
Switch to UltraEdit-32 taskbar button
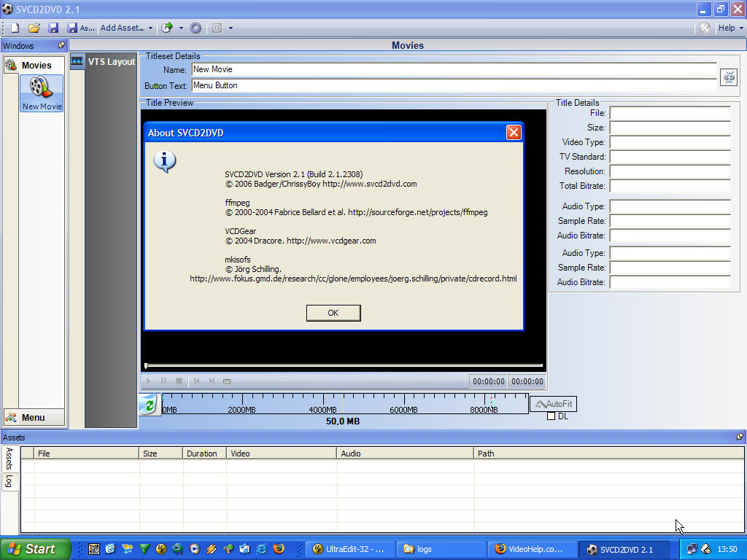tap(350, 549)
